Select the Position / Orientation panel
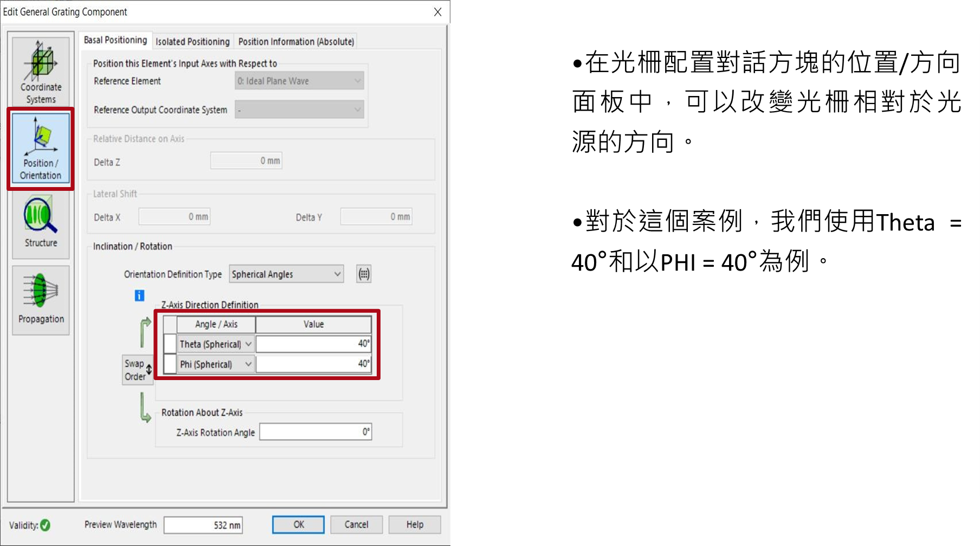The image size is (980, 546). click(41, 147)
